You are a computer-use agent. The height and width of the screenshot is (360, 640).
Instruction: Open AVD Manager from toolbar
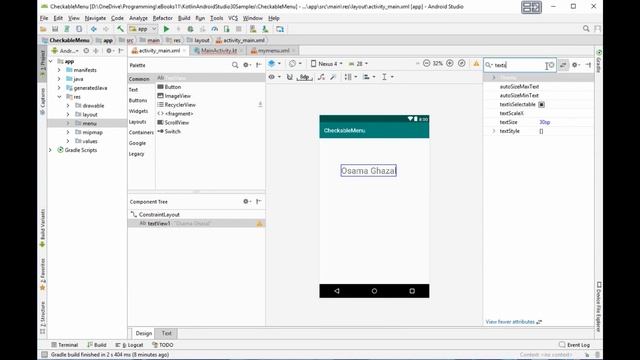253,29
